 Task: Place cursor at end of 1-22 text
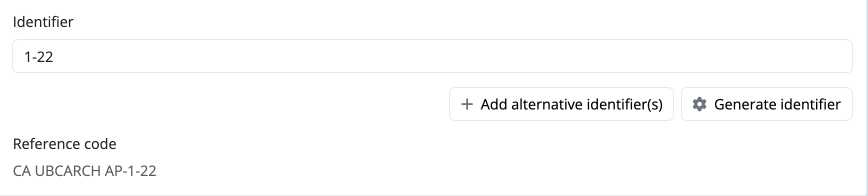point(54,57)
